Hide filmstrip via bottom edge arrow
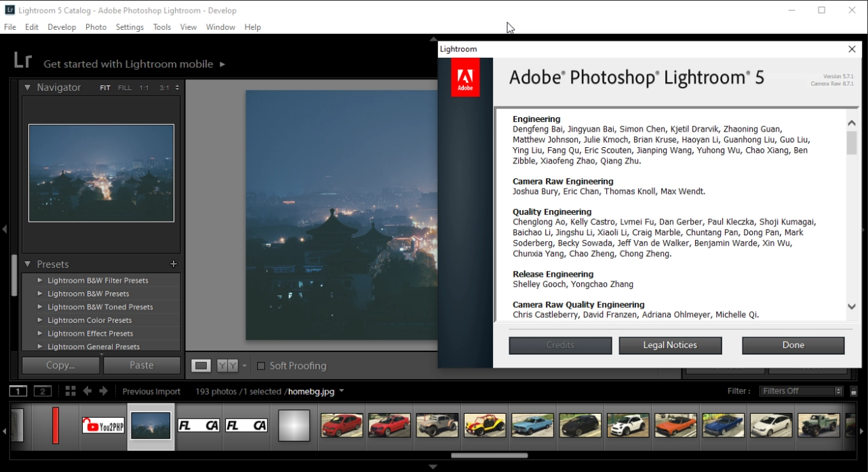 click(433, 467)
